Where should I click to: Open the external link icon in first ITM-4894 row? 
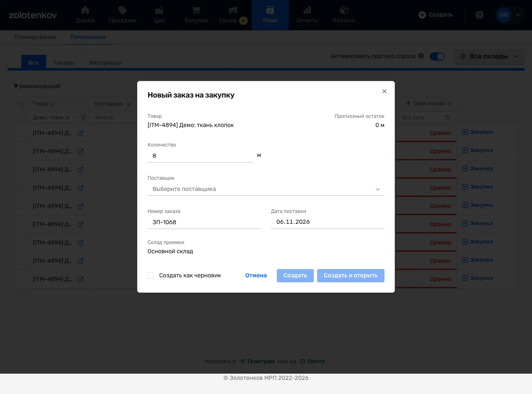point(81,133)
